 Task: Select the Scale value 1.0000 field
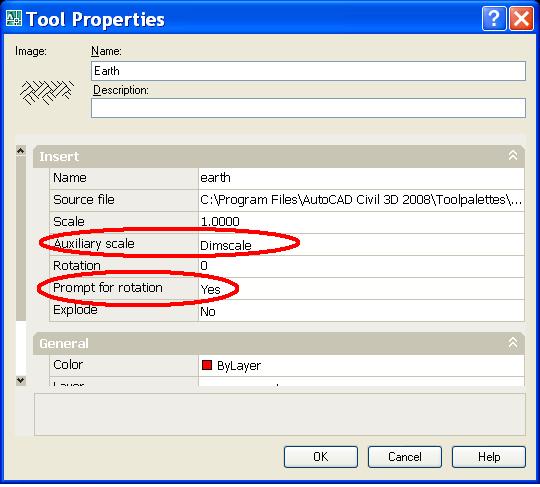[361, 222]
